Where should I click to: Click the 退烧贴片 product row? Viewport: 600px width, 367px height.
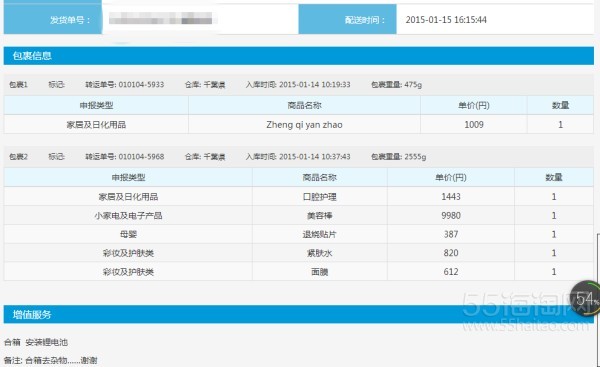tap(298, 234)
